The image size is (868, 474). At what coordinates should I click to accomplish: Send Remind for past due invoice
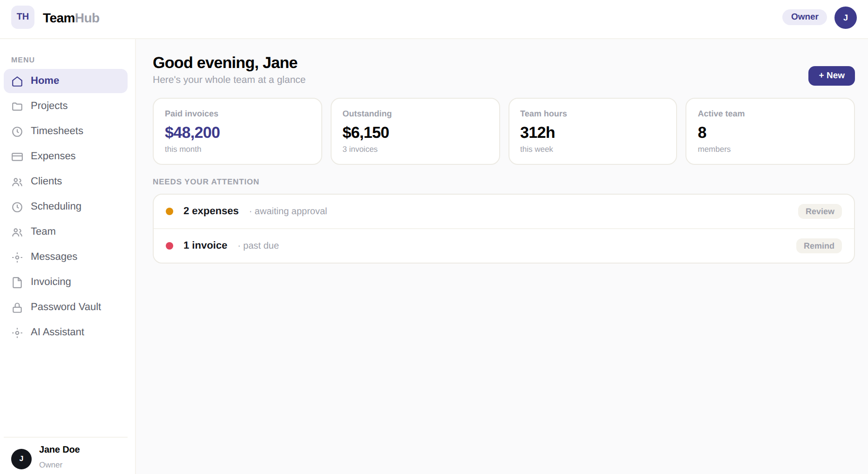point(819,246)
